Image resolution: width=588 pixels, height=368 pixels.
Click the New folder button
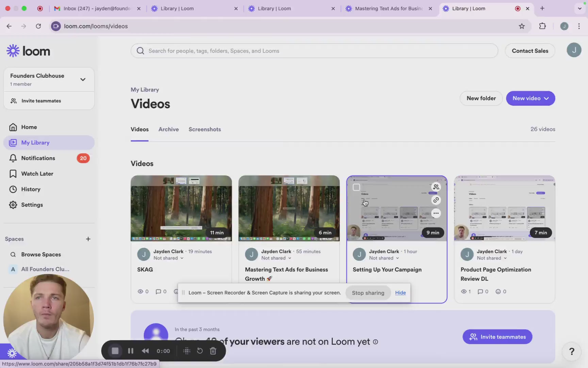[481, 98]
